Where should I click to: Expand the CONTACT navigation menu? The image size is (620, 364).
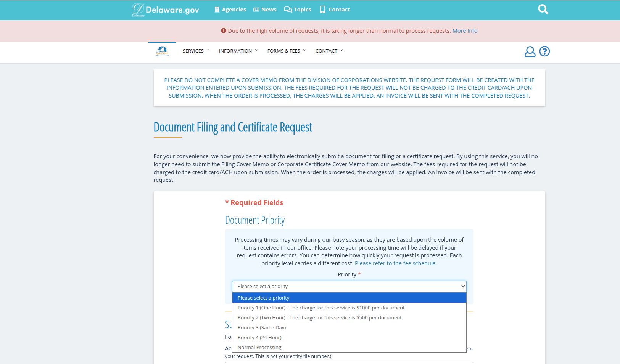(329, 51)
